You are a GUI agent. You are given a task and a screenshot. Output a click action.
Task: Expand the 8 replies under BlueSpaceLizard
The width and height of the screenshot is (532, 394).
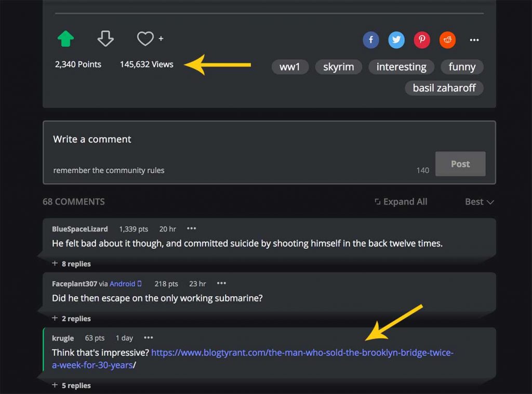[x=72, y=264]
